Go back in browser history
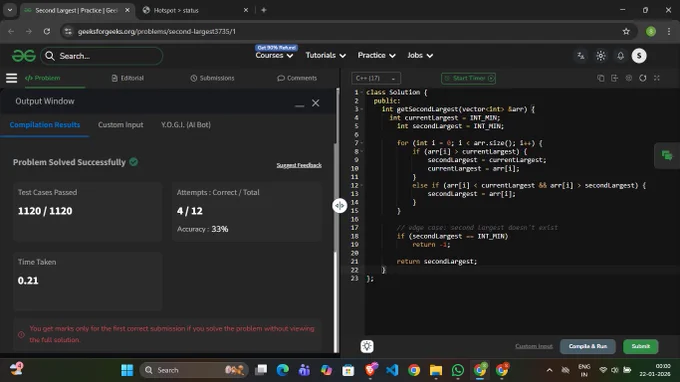This screenshot has width=680, height=382. 11,31
